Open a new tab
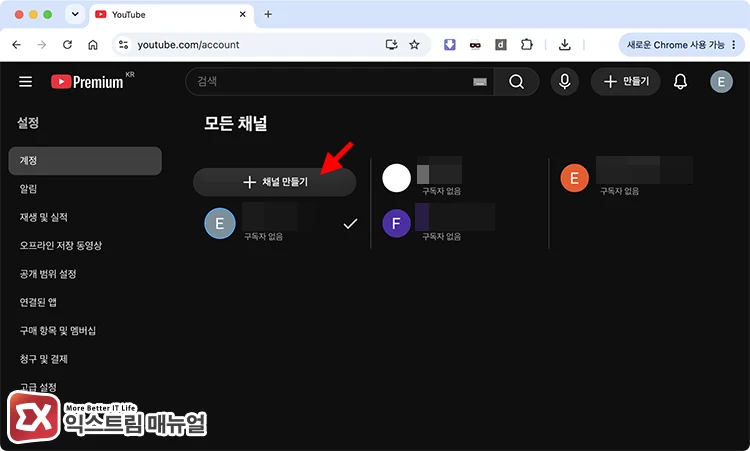Viewport: 750px width, 451px height. click(268, 14)
